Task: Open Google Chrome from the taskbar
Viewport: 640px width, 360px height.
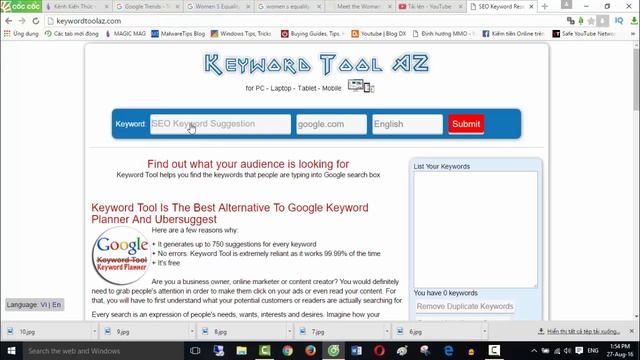Action: coord(287,351)
